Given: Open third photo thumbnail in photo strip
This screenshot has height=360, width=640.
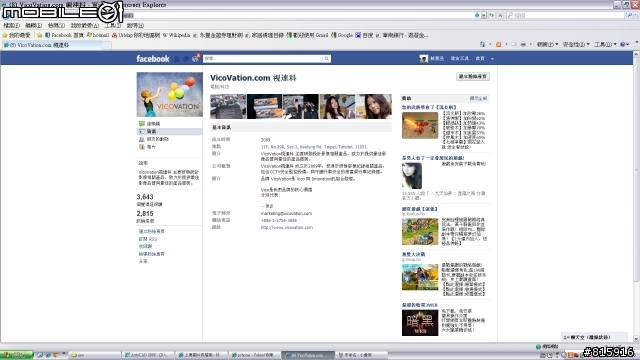Looking at the screenshot, I should (x=301, y=107).
